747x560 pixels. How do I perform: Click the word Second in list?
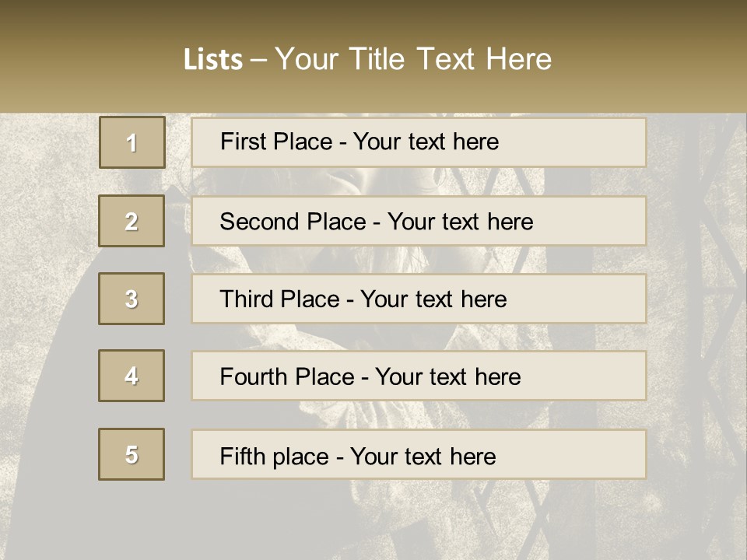pyautogui.click(x=260, y=222)
